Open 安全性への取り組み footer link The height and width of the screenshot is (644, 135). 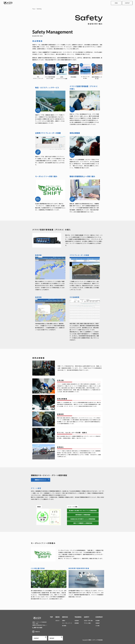click(88, 621)
